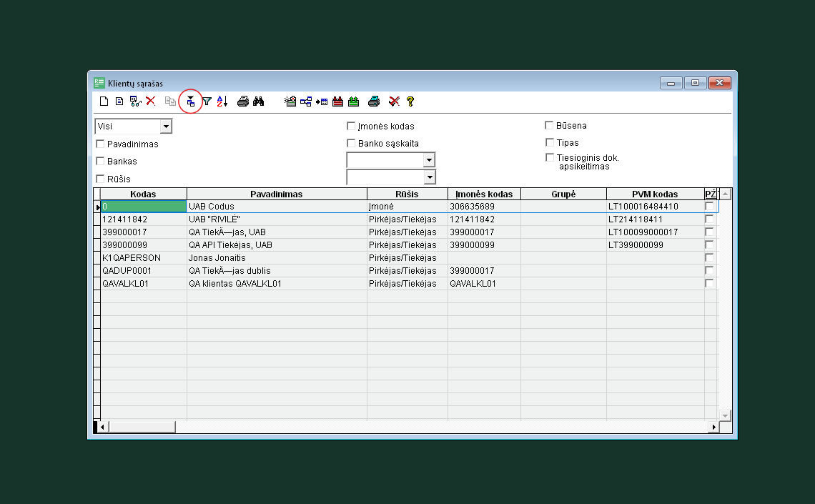Delete the record using the red X icon
Viewport: 815px width, 504px height.
[x=151, y=102]
